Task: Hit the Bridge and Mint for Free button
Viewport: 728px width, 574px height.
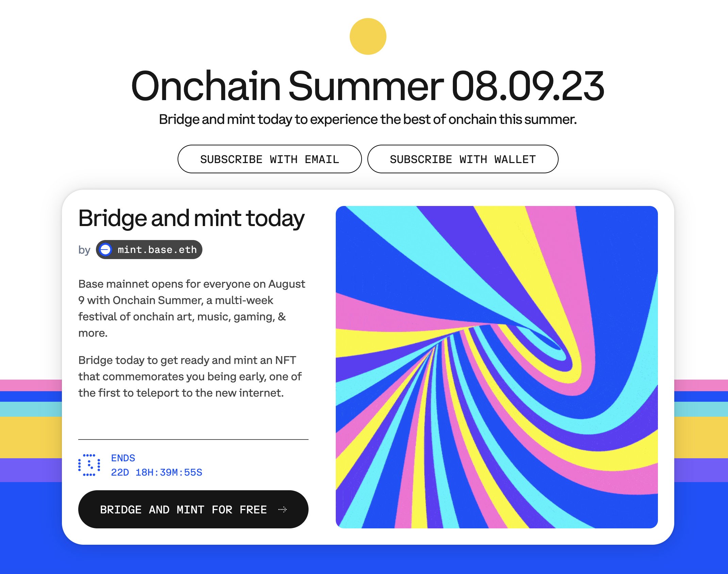Action: point(193,509)
